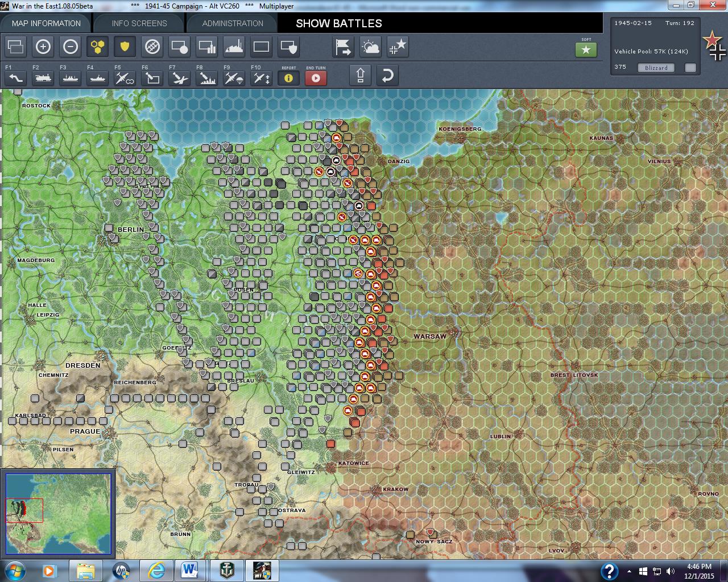Open the Map Information tab
Image resolution: width=728 pixels, height=582 pixels.
click(46, 23)
